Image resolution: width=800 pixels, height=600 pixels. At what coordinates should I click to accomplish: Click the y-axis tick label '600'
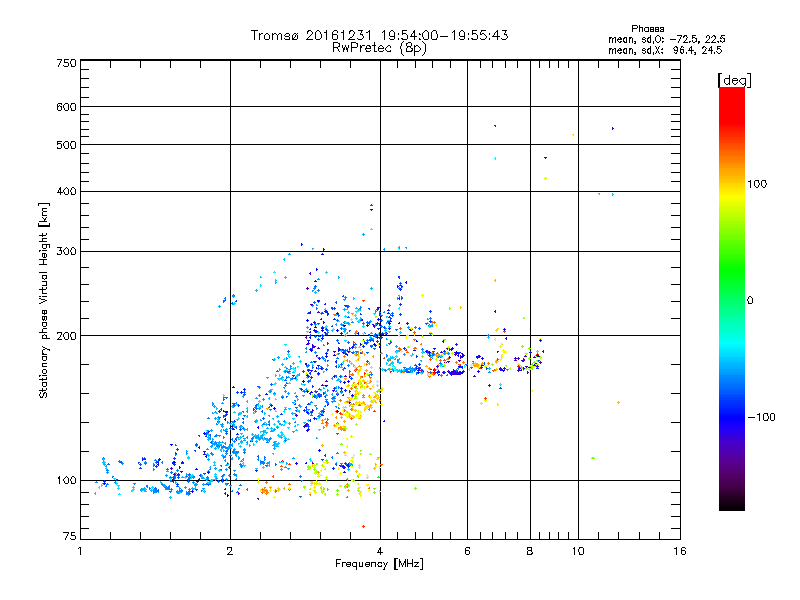[x=67, y=107]
